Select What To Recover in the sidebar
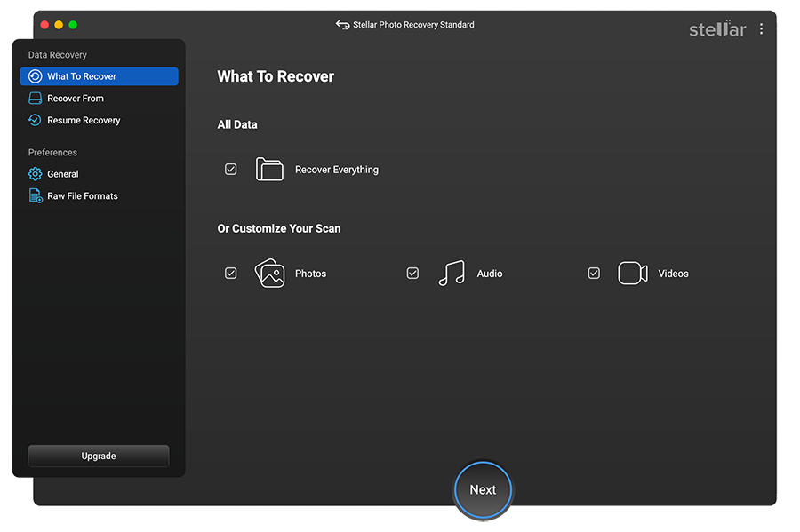Screen dimensions: 800x532 98,76
